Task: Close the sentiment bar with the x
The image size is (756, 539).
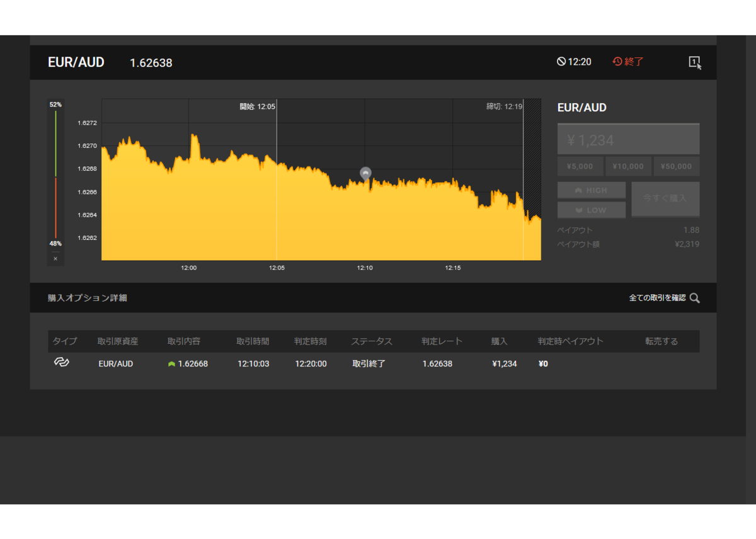Action: coord(55,259)
